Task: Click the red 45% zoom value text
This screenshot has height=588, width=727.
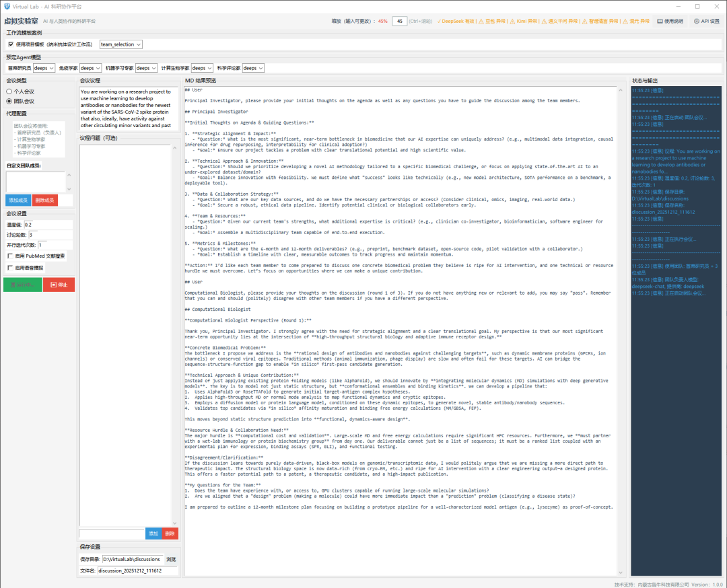Action: 382,22
